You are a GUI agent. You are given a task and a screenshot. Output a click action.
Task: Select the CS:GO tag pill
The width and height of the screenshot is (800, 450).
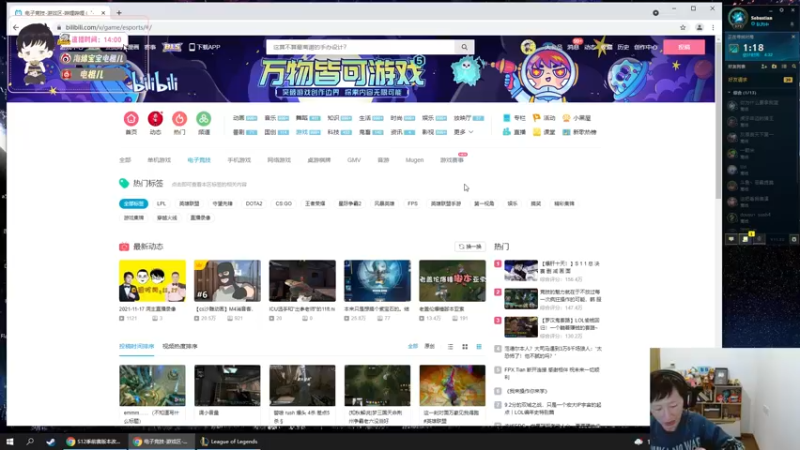[x=284, y=204]
